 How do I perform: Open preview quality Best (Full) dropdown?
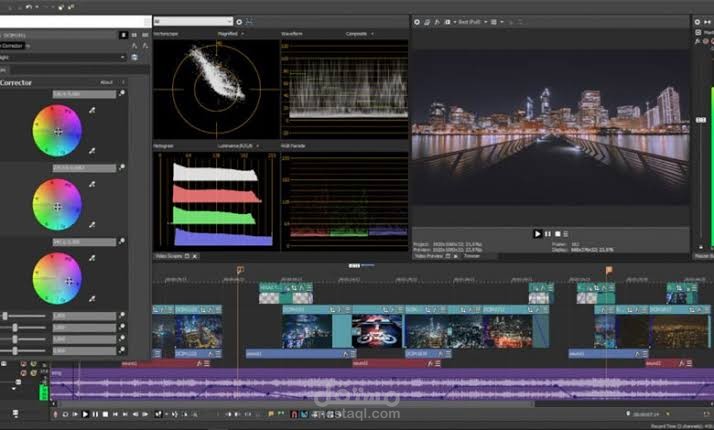[x=473, y=22]
